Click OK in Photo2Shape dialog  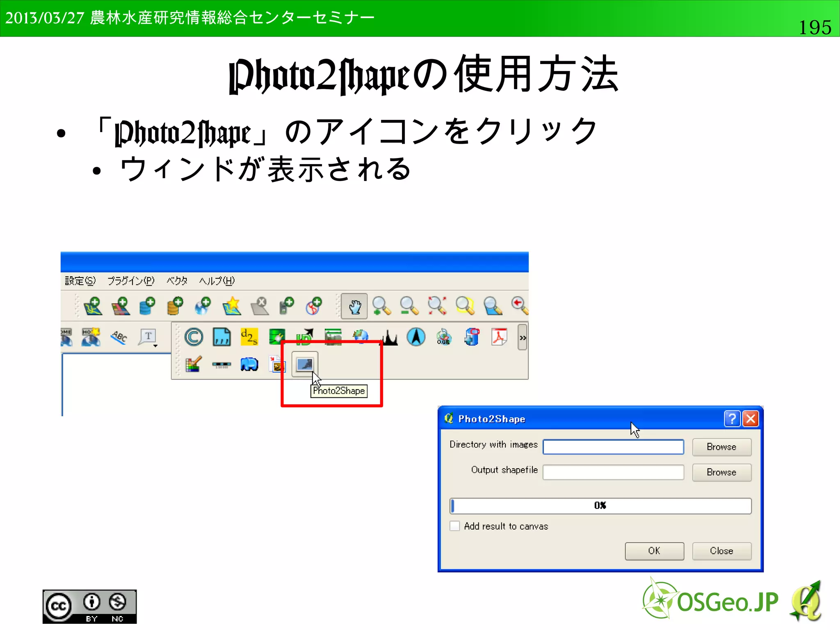coord(654,551)
